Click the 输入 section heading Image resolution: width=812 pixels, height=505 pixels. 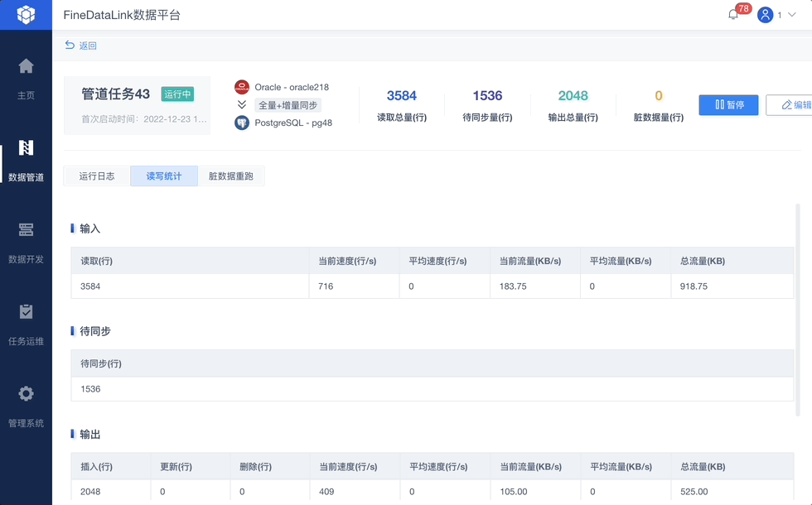click(89, 228)
